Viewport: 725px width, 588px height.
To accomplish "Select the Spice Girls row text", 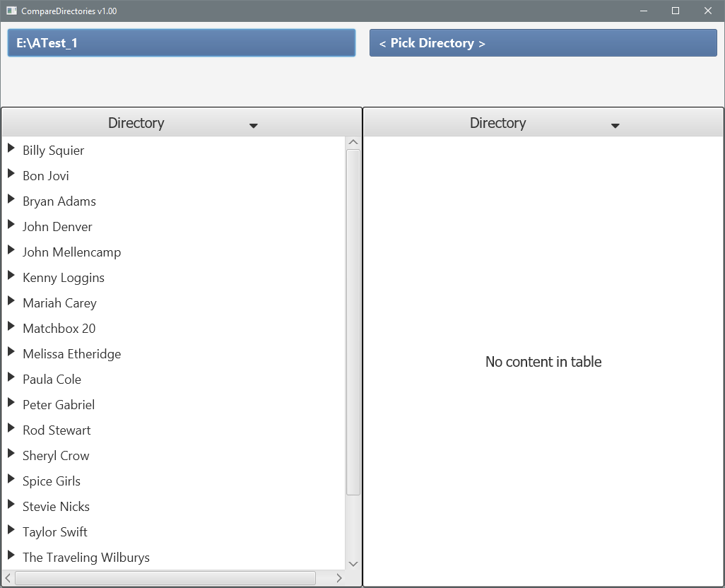I will (x=52, y=481).
